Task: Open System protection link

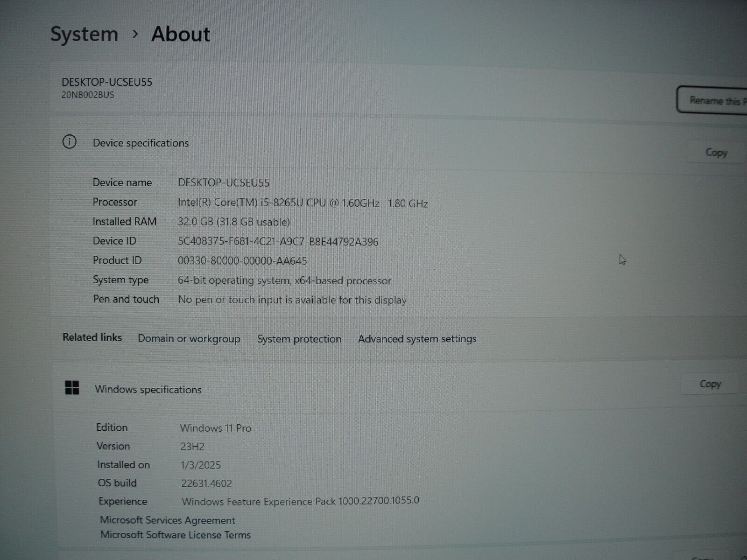Action: tap(299, 339)
